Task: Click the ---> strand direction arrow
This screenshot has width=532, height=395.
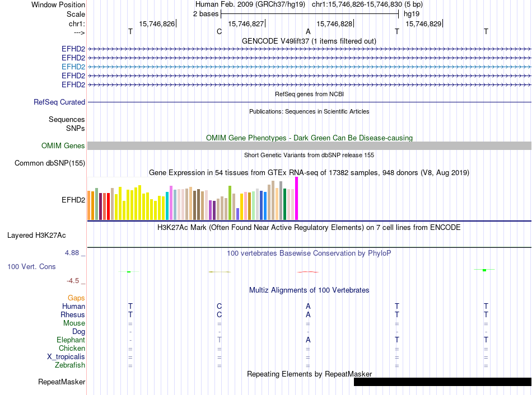Action: pos(80,32)
